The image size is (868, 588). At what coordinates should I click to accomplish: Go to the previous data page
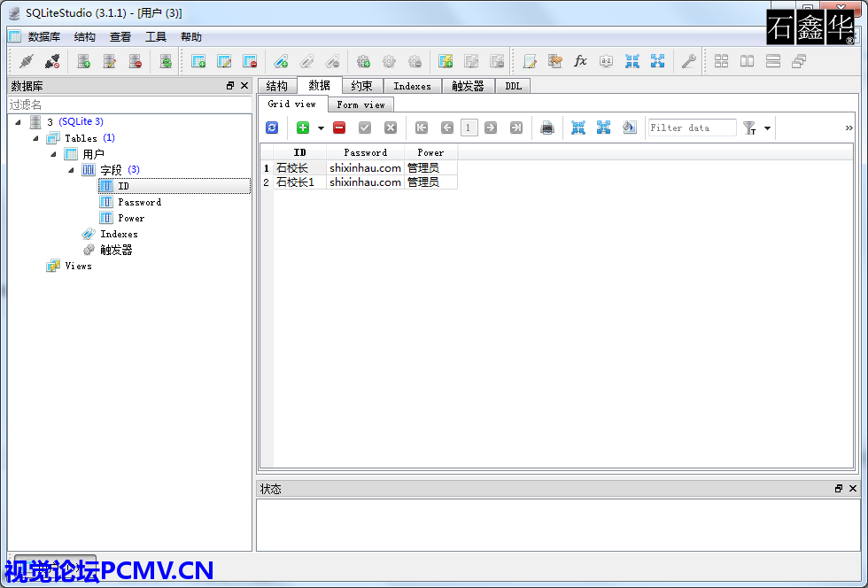click(447, 128)
